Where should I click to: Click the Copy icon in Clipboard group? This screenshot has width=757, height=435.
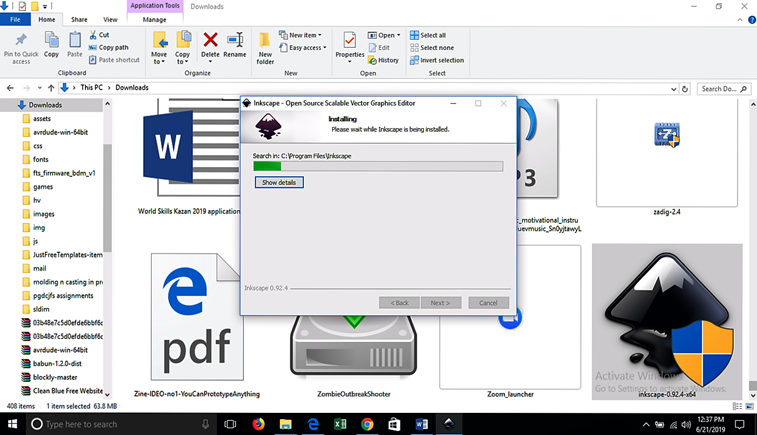(x=51, y=40)
